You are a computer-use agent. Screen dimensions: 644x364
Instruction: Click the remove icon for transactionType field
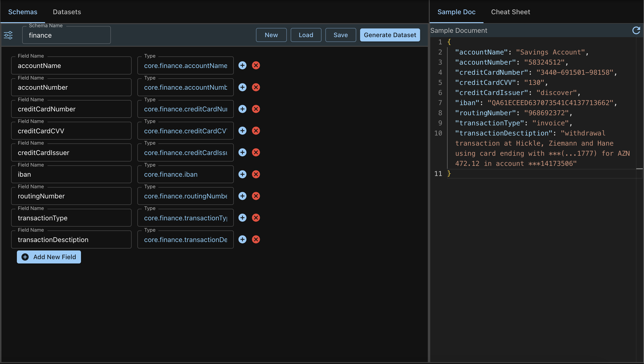pyautogui.click(x=256, y=218)
